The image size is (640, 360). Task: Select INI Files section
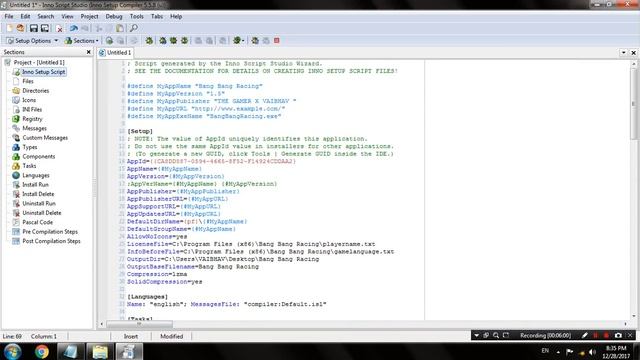pos(32,109)
